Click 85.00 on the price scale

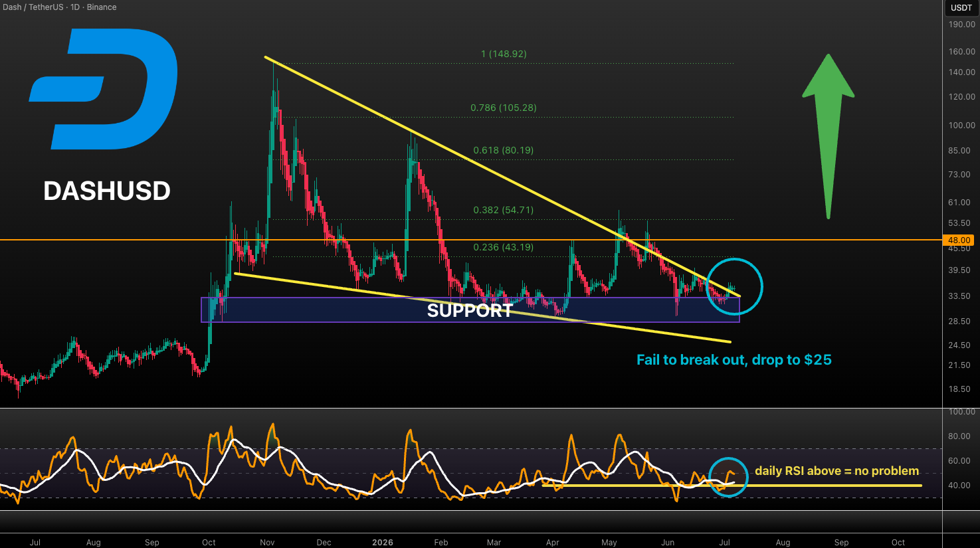pyautogui.click(x=959, y=151)
